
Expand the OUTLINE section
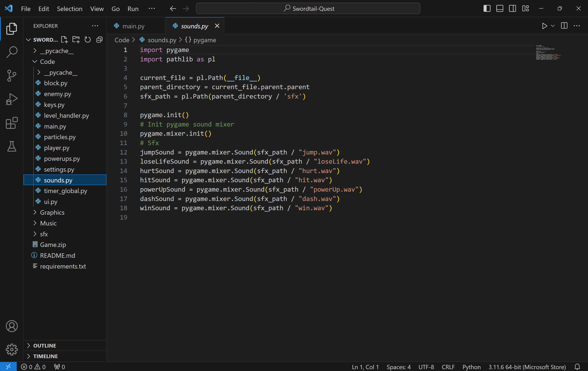click(x=45, y=345)
